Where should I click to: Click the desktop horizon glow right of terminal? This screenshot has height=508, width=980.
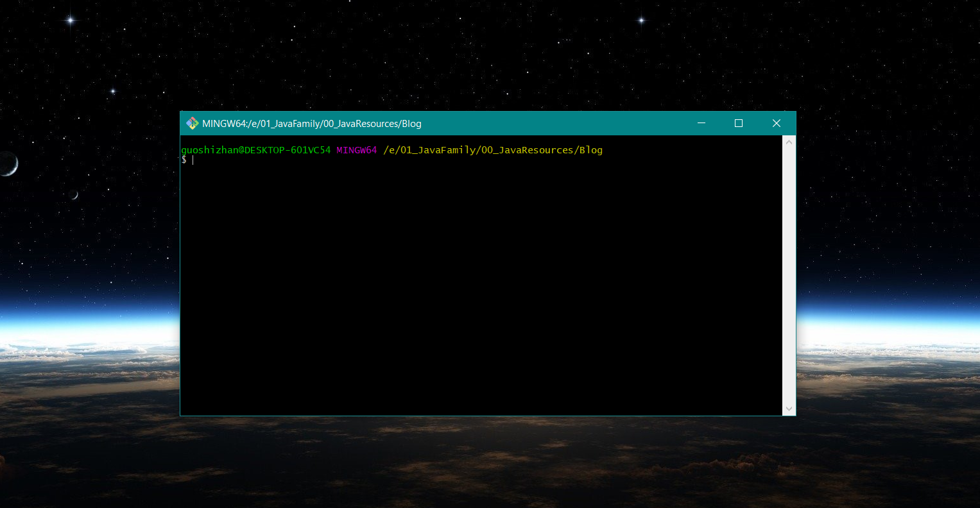(886, 321)
